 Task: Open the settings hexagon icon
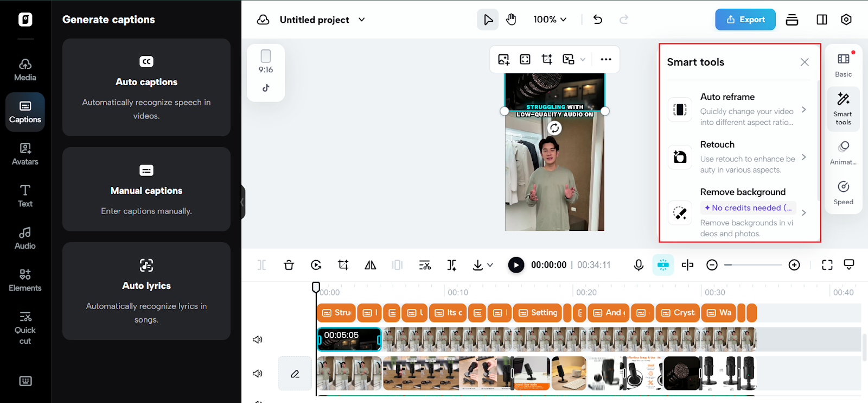click(x=846, y=20)
